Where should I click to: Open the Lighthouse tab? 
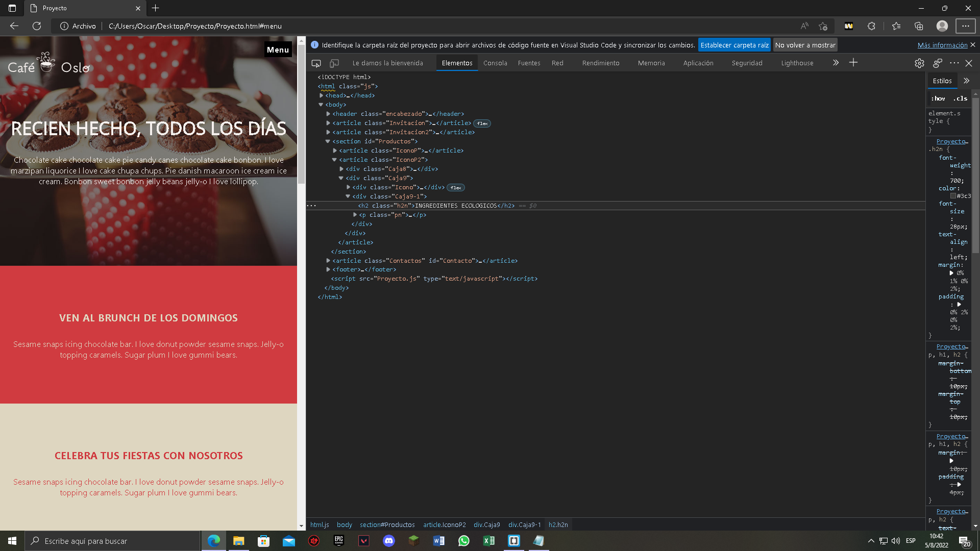(797, 63)
